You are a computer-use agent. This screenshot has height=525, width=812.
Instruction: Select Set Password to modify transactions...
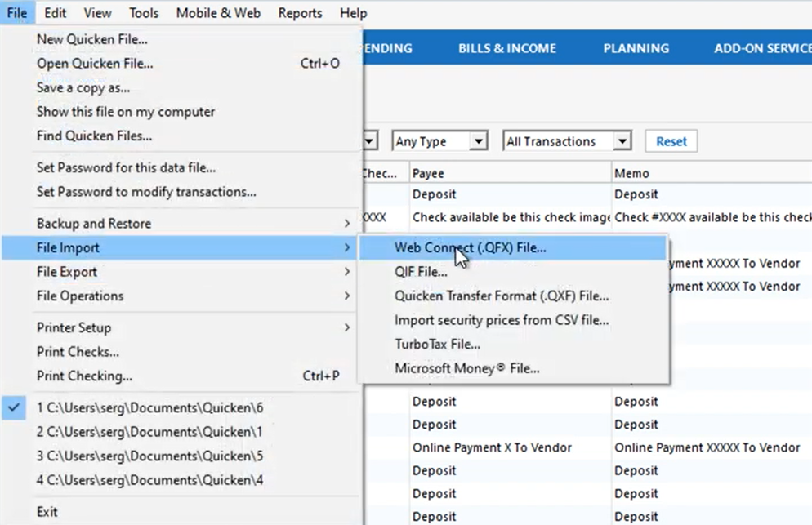click(179, 192)
